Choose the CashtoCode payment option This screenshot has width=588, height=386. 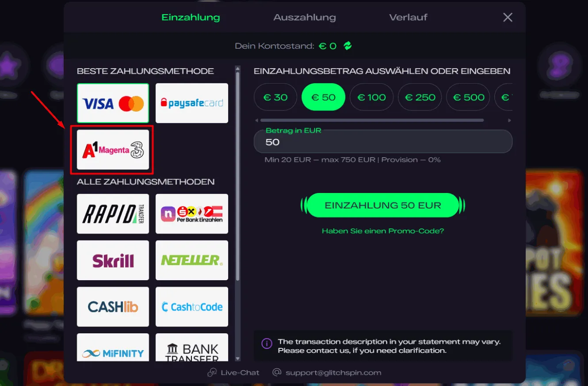click(x=192, y=307)
